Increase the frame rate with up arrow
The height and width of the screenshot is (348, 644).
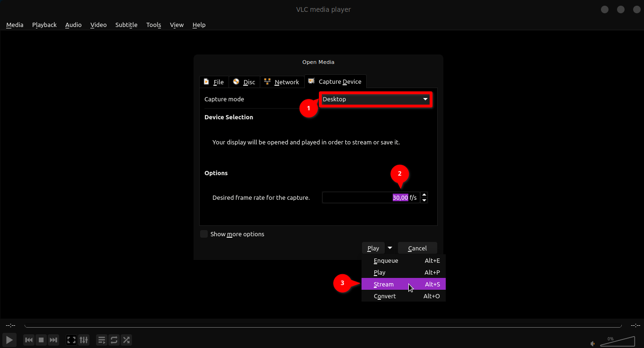424,195
